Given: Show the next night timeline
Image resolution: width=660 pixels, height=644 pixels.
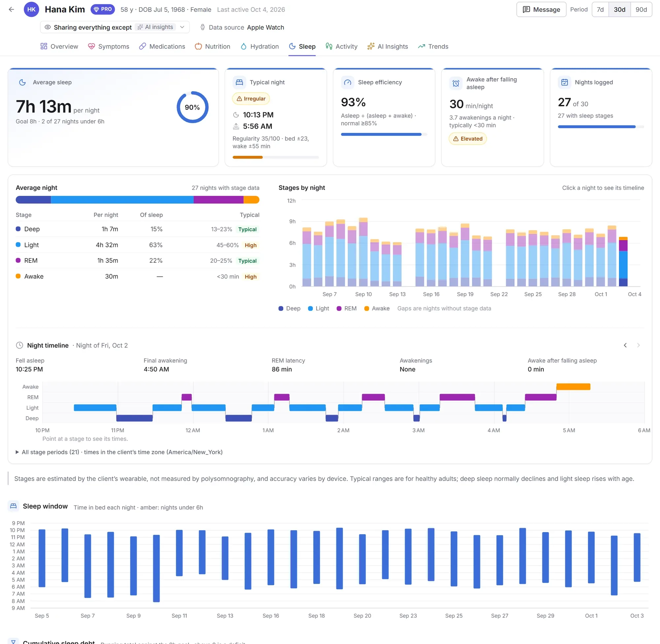Looking at the screenshot, I should point(638,345).
